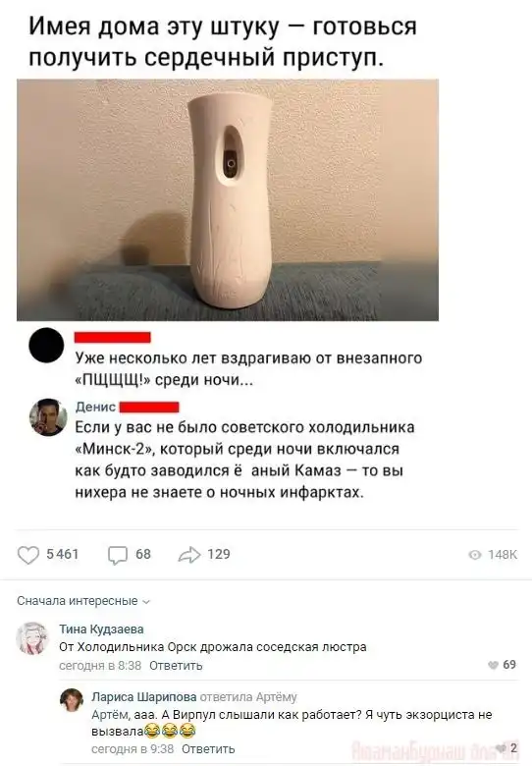Image resolution: width=532 pixels, height=766 pixels.
Task: Like the post with heart icon
Action: coord(28,555)
